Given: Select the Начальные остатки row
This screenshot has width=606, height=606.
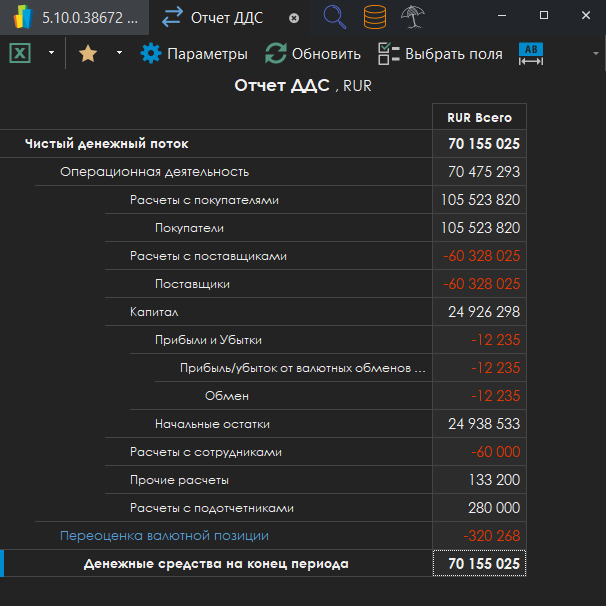Looking at the screenshot, I should coord(212,424).
